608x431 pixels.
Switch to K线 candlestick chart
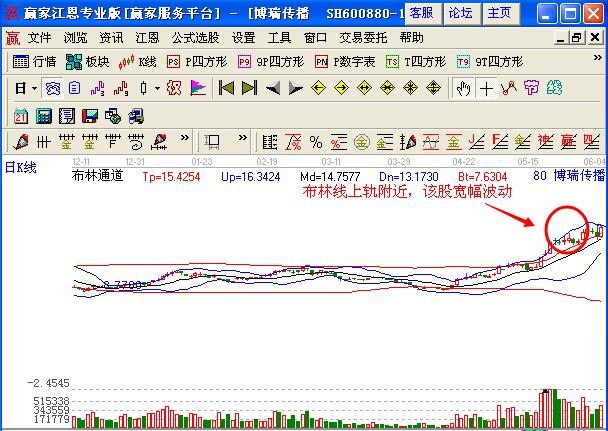tap(137, 62)
